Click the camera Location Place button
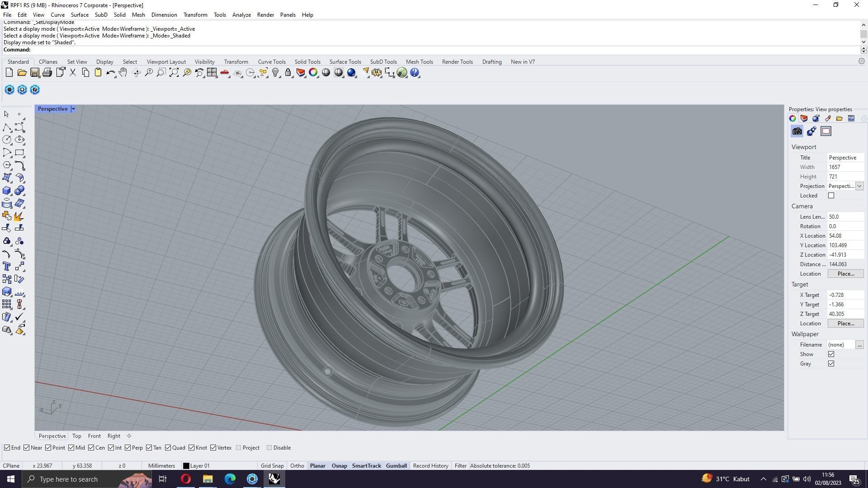 pyautogui.click(x=845, y=274)
